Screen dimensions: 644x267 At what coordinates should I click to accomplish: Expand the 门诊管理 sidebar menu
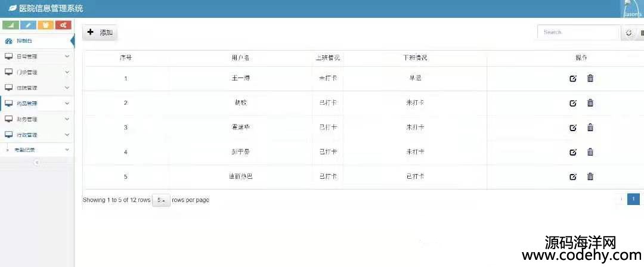tap(37, 72)
